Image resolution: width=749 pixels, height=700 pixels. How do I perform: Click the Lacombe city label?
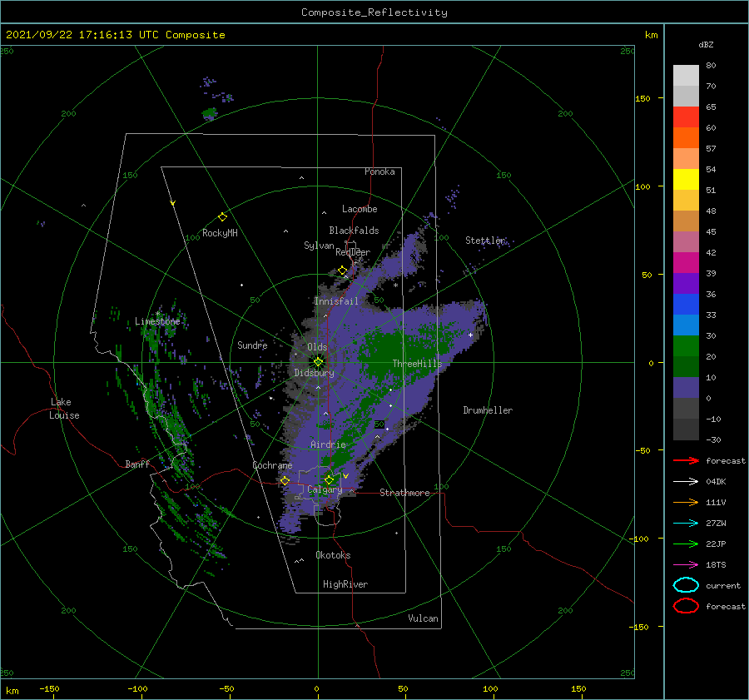pos(360,209)
